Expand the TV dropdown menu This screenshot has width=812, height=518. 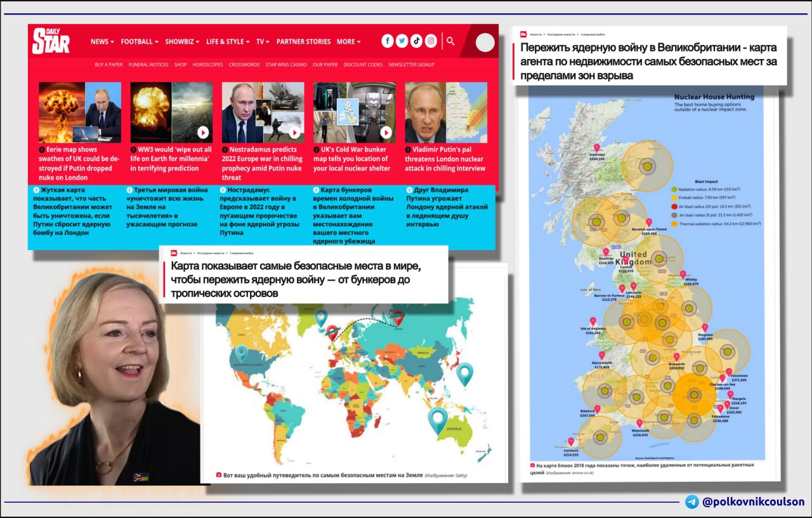263,41
